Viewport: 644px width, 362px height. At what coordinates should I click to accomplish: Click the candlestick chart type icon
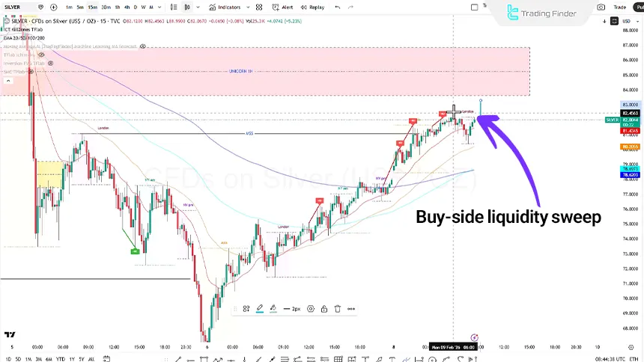click(187, 7)
